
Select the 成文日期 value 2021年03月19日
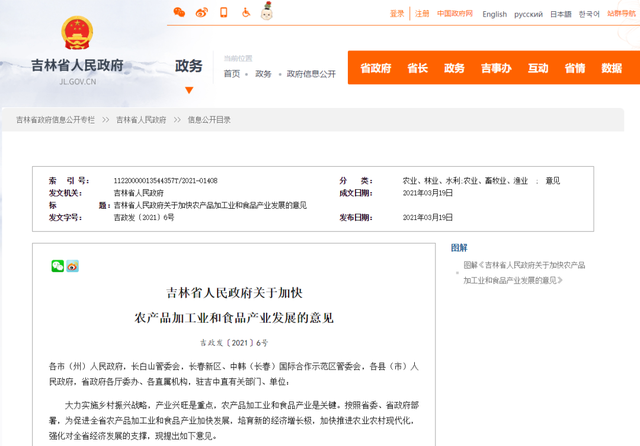click(428, 193)
